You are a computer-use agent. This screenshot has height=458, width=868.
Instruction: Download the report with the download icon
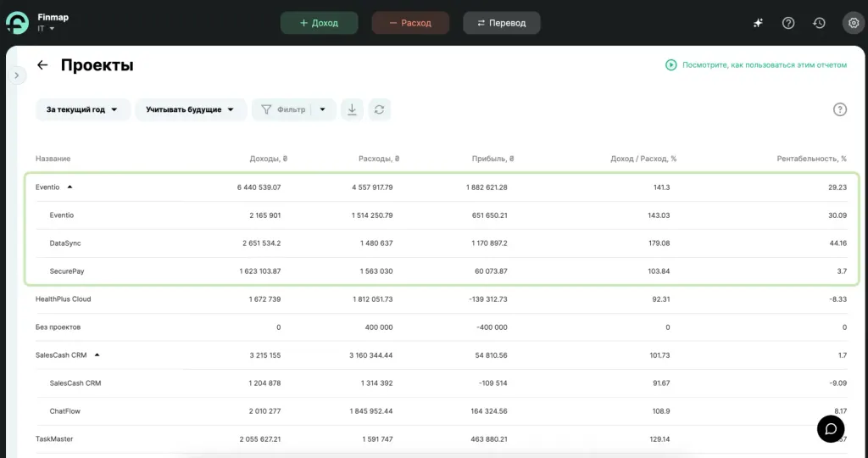pos(352,109)
